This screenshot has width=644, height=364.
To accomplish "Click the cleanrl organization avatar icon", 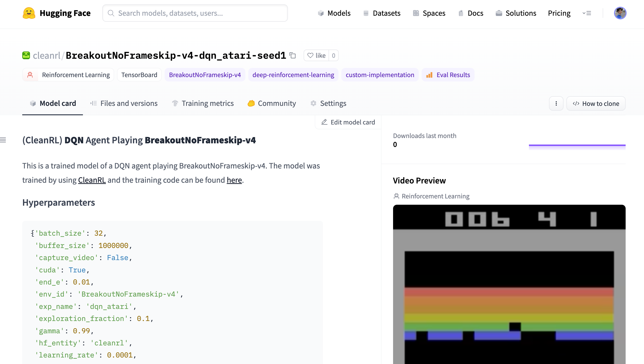I will [x=26, y=56].
